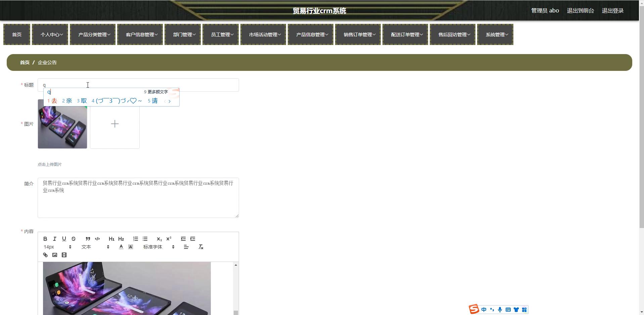Click the 退出到前台 link

click(580, 11)
